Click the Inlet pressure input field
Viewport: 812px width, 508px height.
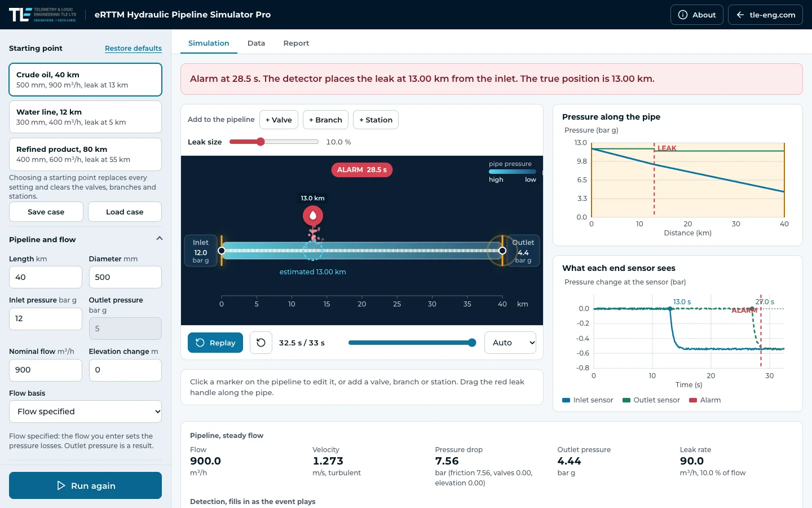click(46, 318)
